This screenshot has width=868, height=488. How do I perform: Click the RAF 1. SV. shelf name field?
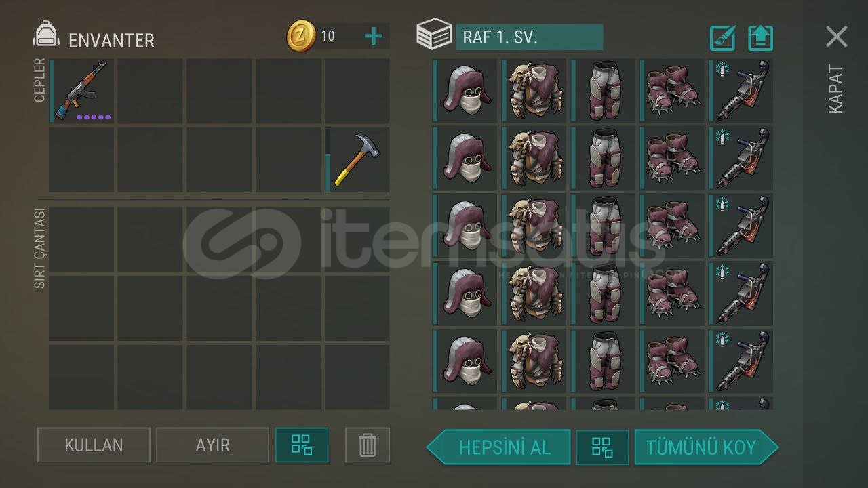pos(529,37)
